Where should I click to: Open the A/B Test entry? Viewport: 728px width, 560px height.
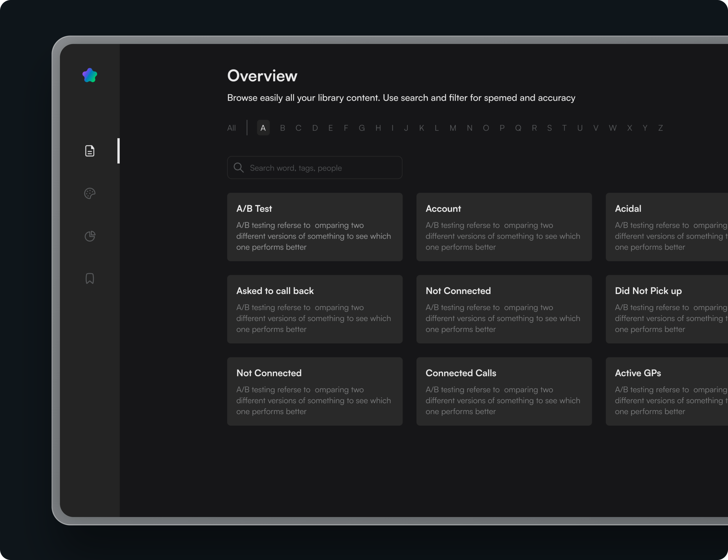pyautogui.click(x=315, y=228)
